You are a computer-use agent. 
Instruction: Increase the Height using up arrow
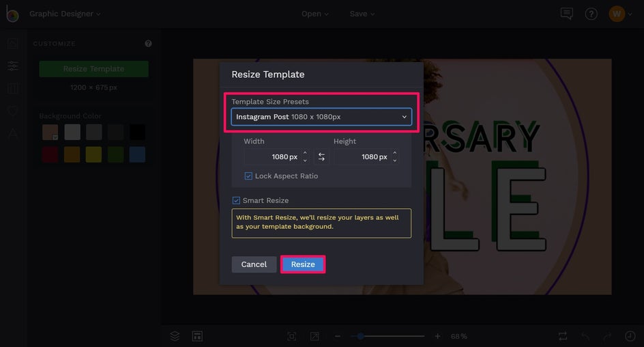(x=395, y=152)
